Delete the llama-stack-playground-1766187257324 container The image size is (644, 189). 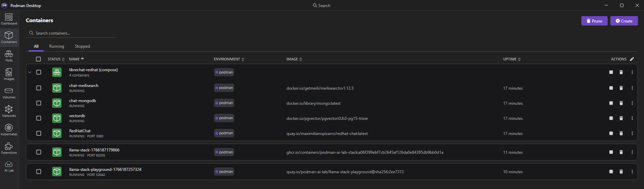pyautogui.click(x=621, y=172)
